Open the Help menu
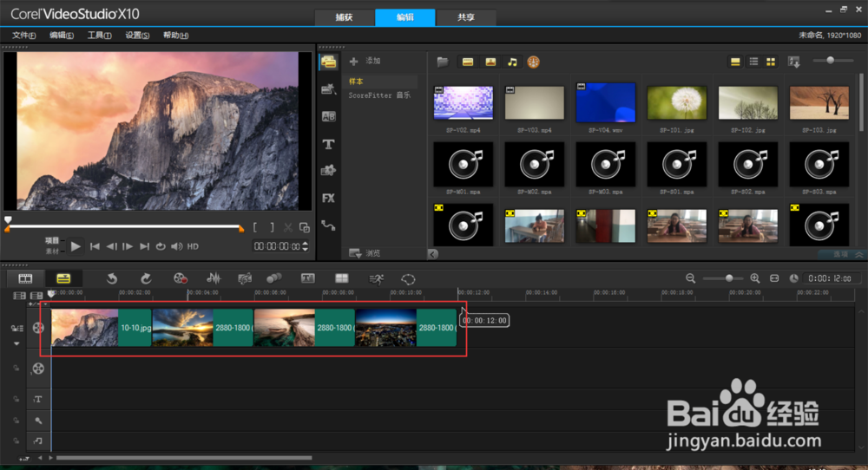Image resolution: width=868 pixels, height=470 pixels. (175, 36)
